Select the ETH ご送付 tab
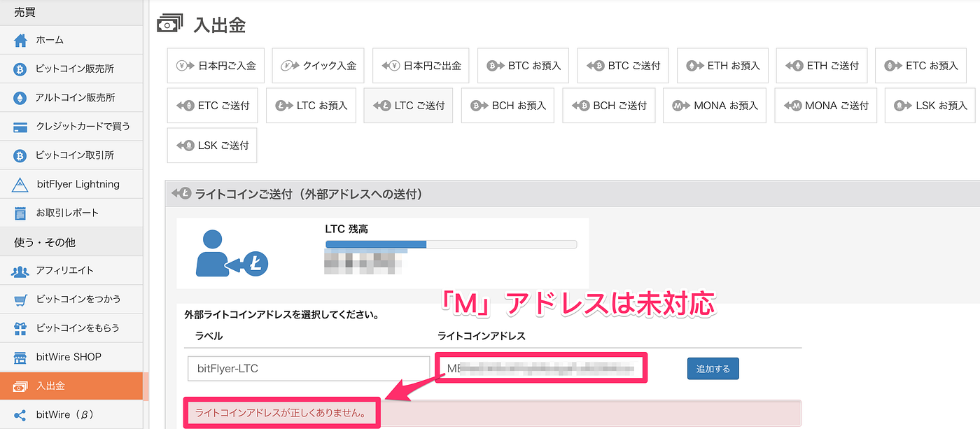 point(822,66)
